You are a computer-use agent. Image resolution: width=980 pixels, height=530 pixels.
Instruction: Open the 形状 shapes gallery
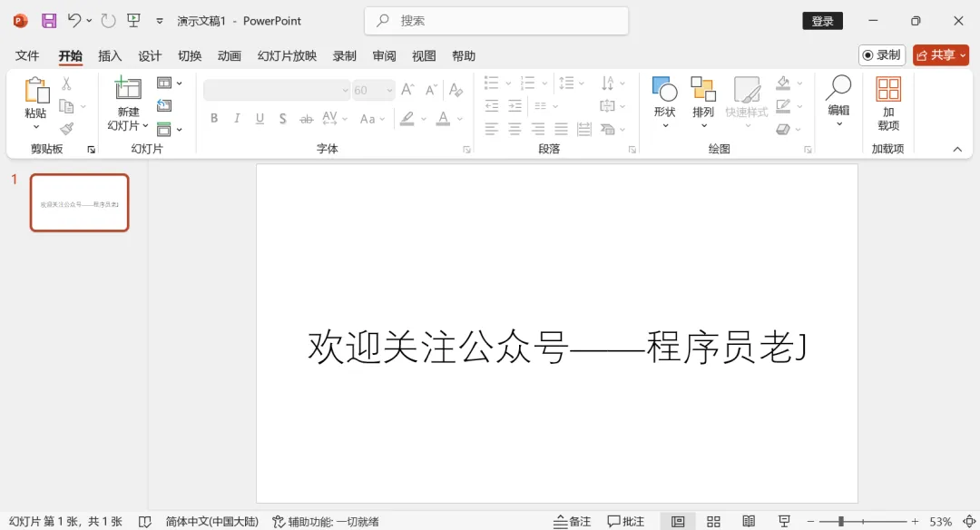tap(664, 102)
